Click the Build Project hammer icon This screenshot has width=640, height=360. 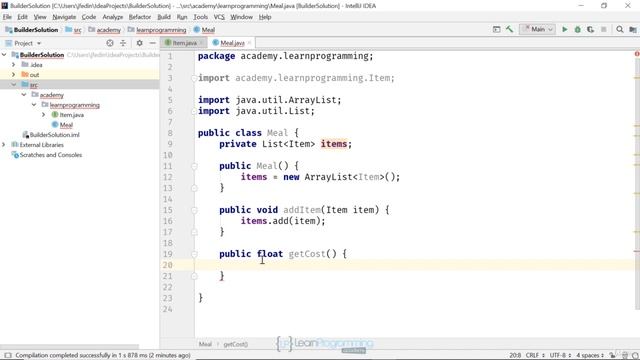[x=509, y=29]
